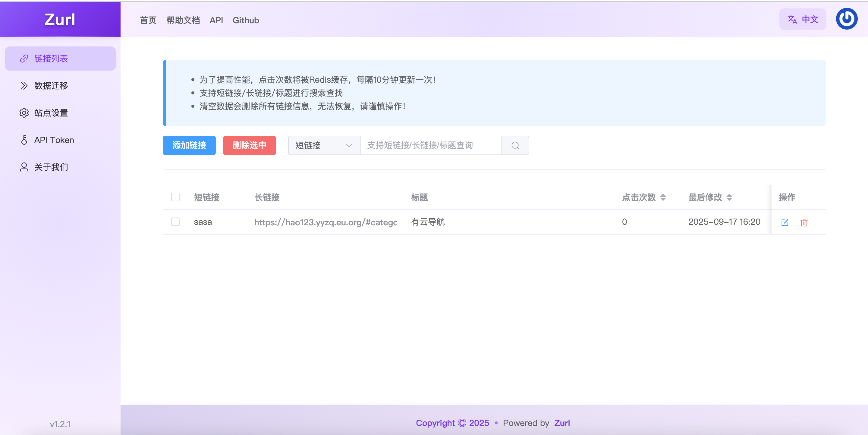Image resolution: width=868 pixels, height=435 pixels.
Task: Open the 中文 language switcher
Action: point(803,19)
